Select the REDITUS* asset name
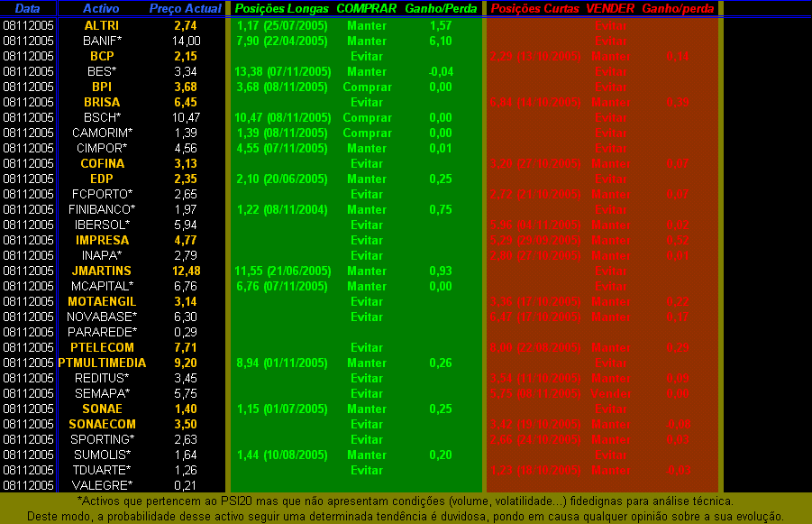 tap(102, 378)
